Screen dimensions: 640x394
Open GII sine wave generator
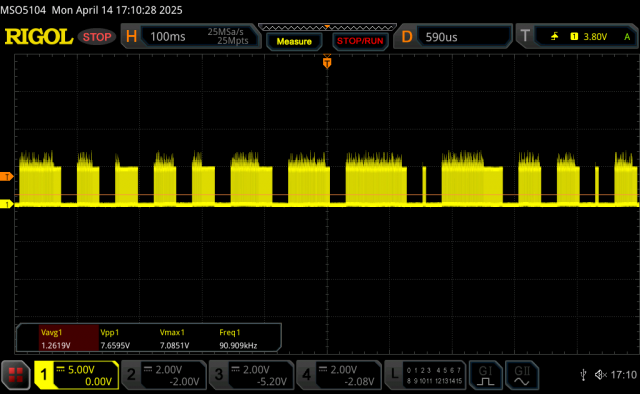(522, 375)
